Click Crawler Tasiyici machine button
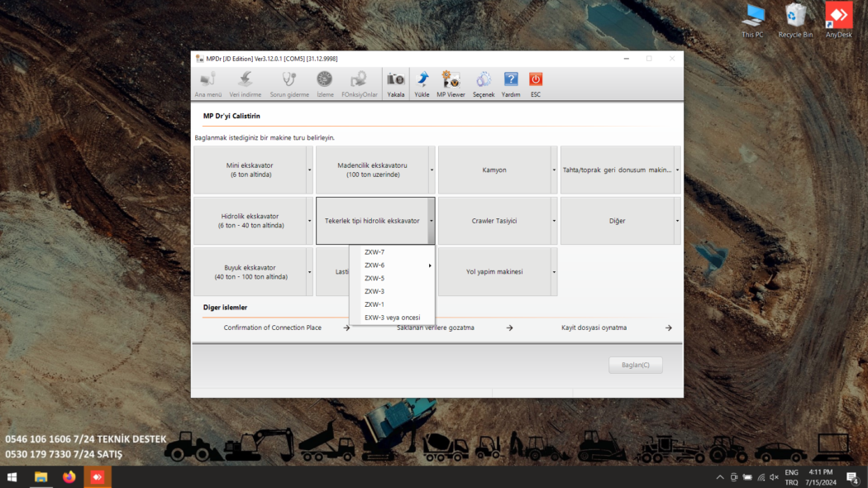Viewport: 868px width, 488px height. [494, 221]
